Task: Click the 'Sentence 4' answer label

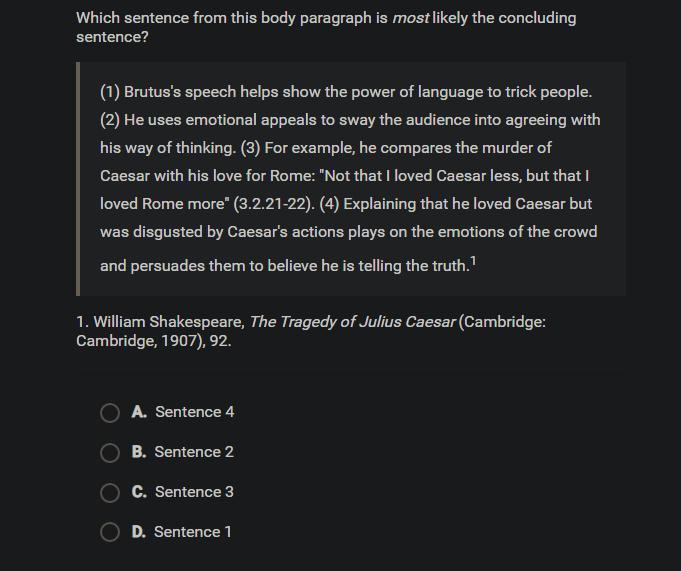Action: (195, 412)
